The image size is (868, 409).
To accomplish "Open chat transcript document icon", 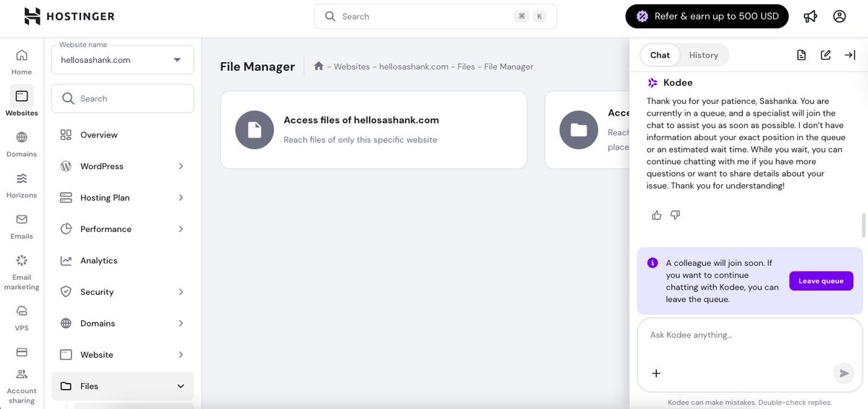I will coord(801,55).
